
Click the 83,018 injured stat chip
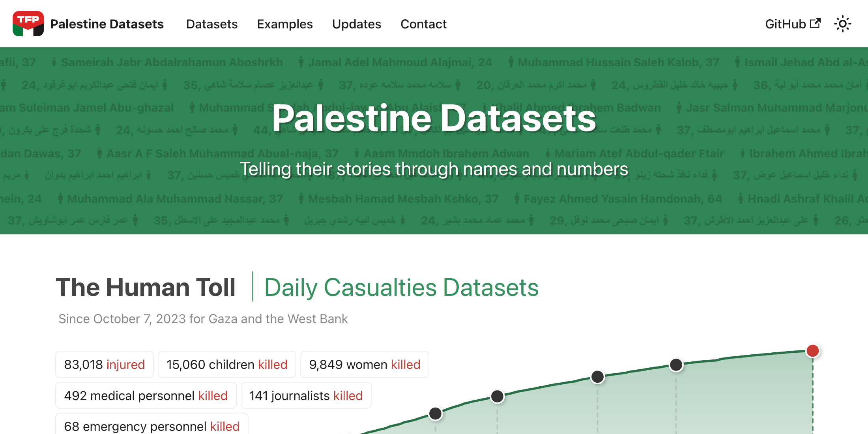(x=105, y=364)
